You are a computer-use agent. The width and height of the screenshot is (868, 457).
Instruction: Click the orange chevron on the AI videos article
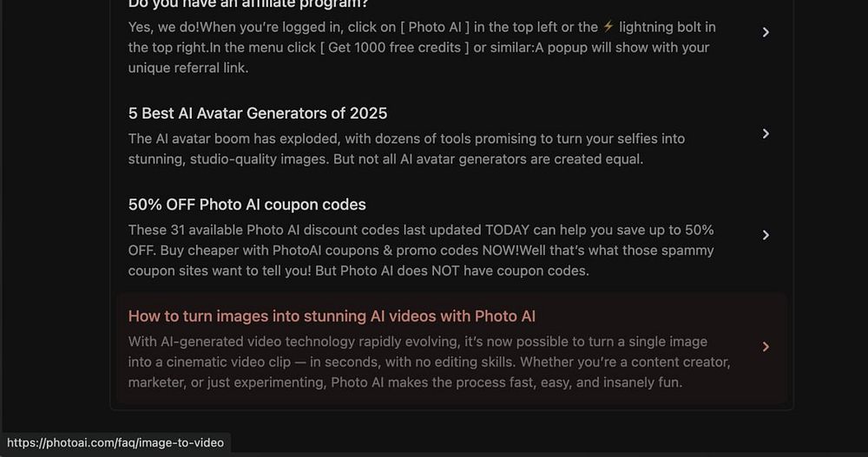(x=766, y=347)
